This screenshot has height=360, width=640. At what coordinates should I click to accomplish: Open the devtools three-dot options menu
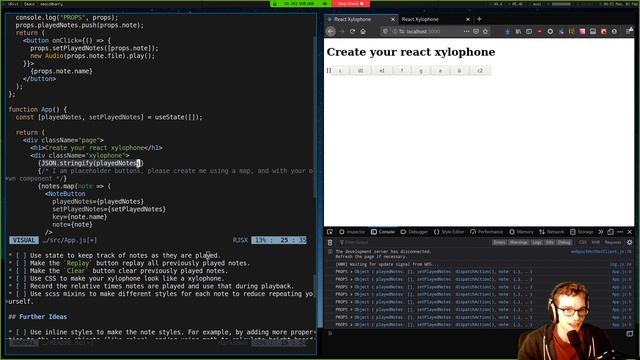click(620, 232)
